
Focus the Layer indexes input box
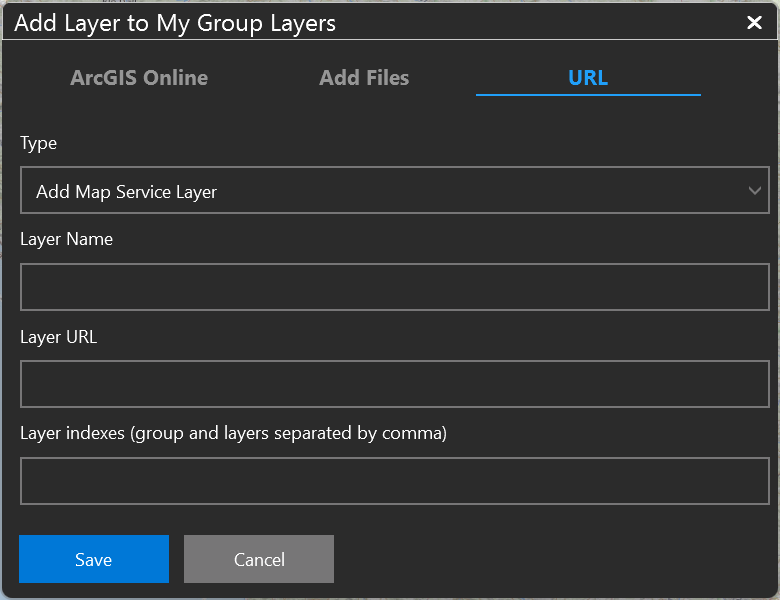[x=394, y=481]
